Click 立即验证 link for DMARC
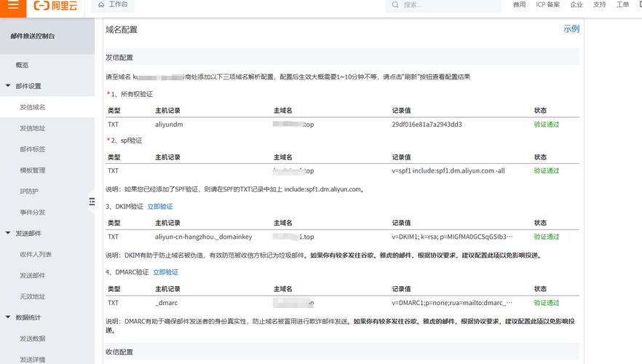The image size is (642, 364). (x=165, y=272)
